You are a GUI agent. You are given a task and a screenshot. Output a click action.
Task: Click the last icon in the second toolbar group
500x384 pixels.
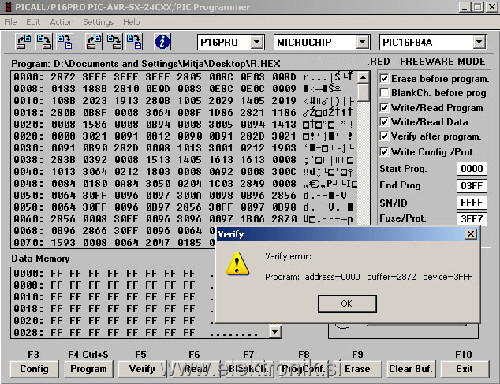pyautogui.click(x=134, y=42)
